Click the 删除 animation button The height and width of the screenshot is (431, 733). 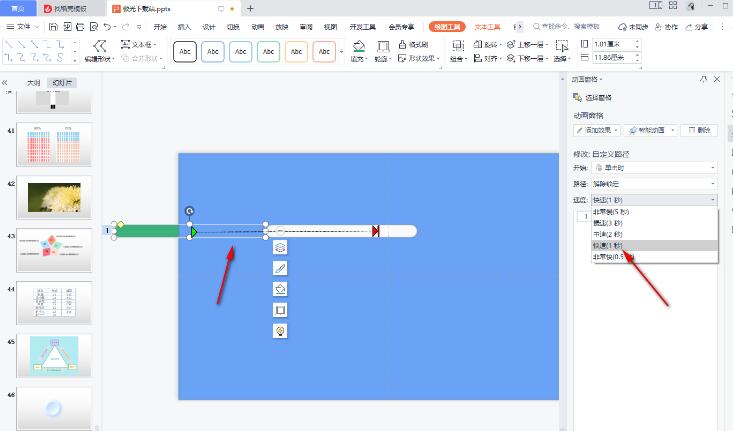pos(702,130)
